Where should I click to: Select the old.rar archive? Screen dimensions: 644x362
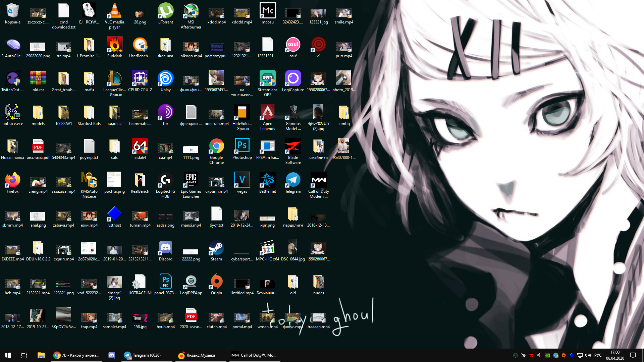click(x=38, y=82)
